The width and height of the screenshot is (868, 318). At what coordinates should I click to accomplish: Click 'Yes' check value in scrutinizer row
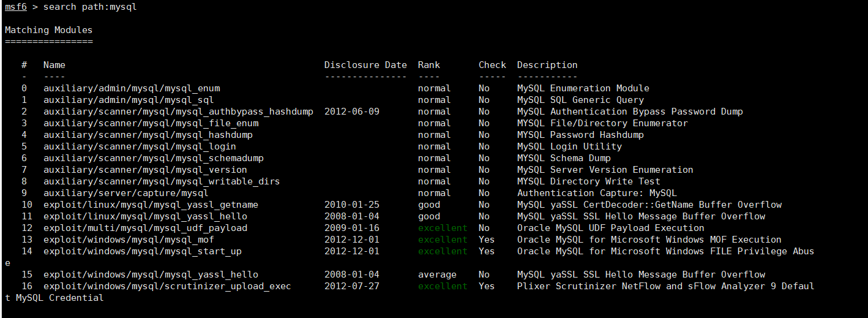click(x=487, y=286)
